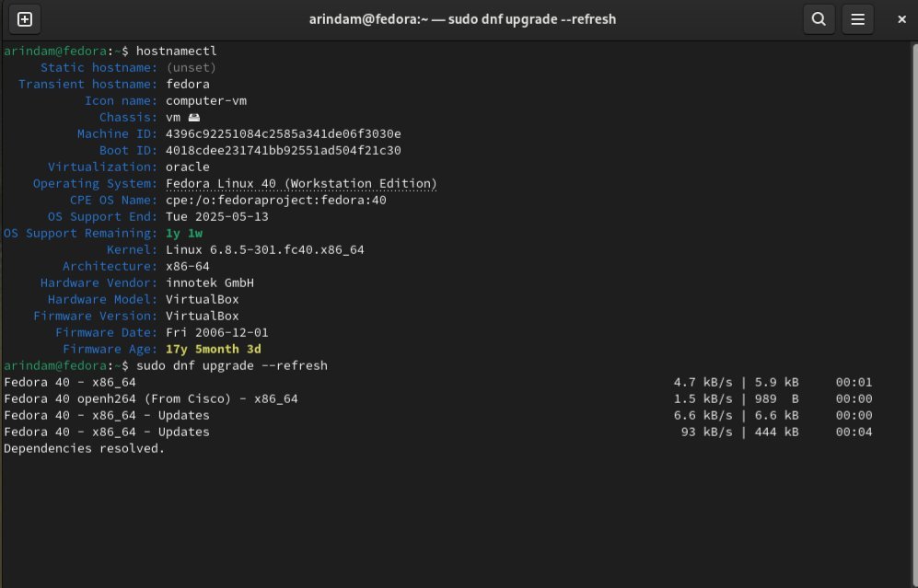Screen dimensions: 918x588
Task: Click the yellow firmware age value
Action: click(213, 350)
